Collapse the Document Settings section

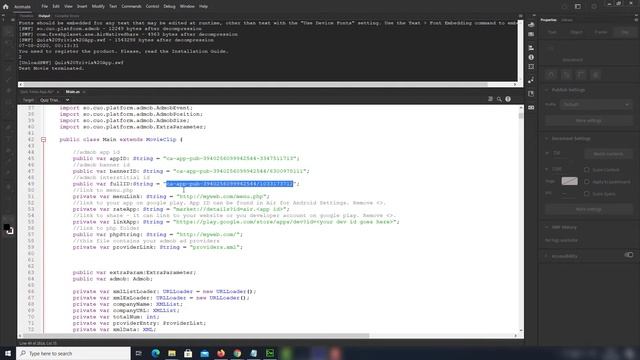click(547, 139)
